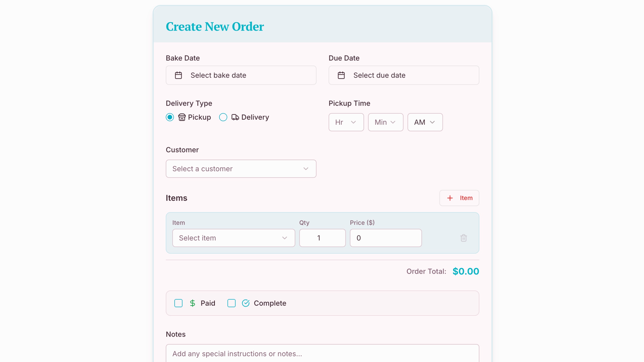The image size is (644, 362).
Task: Open the AM/PM selector
Action: coord(425,122)
